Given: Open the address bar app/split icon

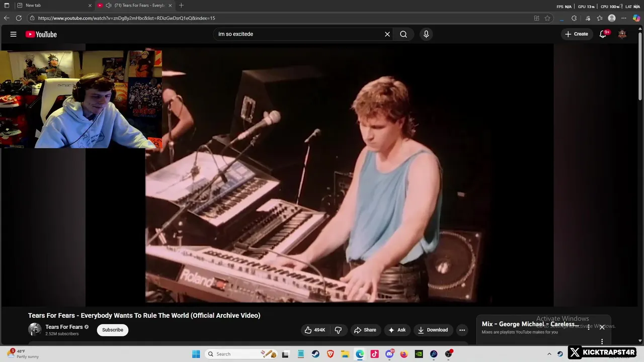Looking at the screenshot, I should [536, 18].
